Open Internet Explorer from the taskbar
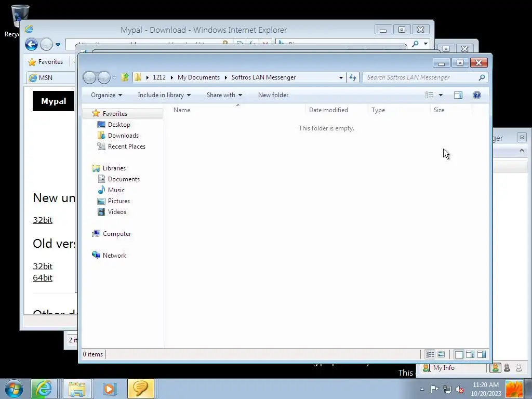The height and width of the screenshot is (399, 532). pyautogui.click(x=44, y=389)
